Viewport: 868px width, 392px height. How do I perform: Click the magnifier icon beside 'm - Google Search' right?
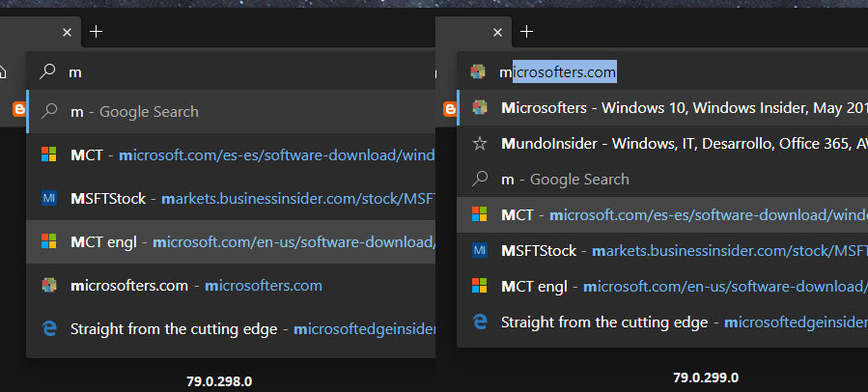480,179
